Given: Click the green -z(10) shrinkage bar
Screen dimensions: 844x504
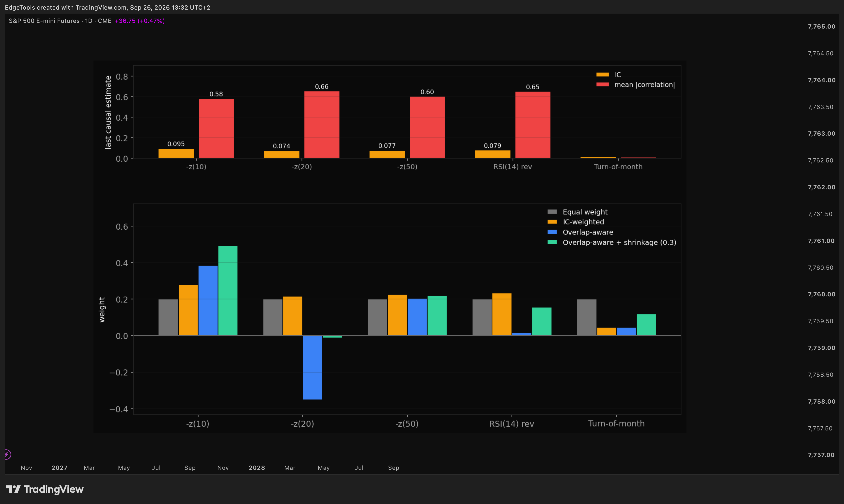Looking at the screenshot, I should [228, 291].
